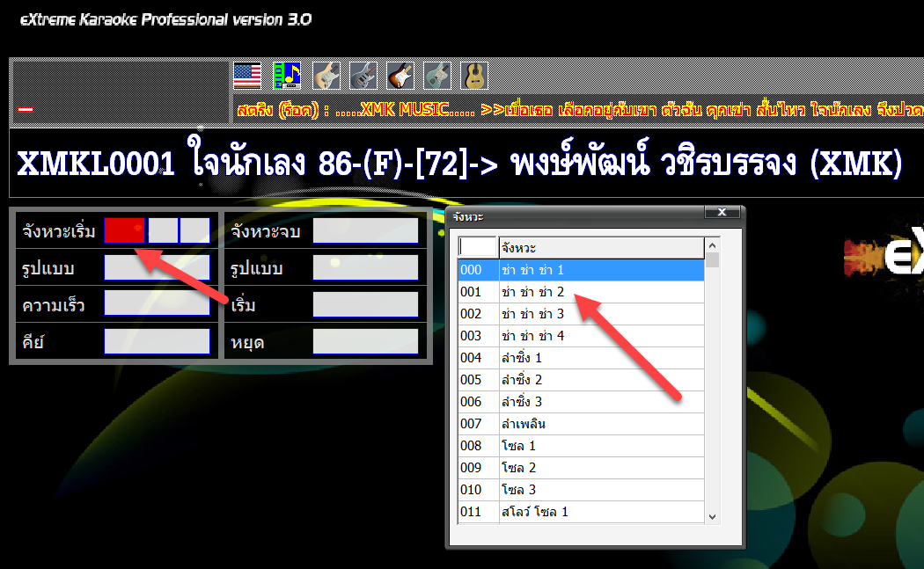This screenshot has height=569, width=924.
Task: Select rhythm row 002 ช่า ช่า ช่า 3
Action: pos(581,313)
